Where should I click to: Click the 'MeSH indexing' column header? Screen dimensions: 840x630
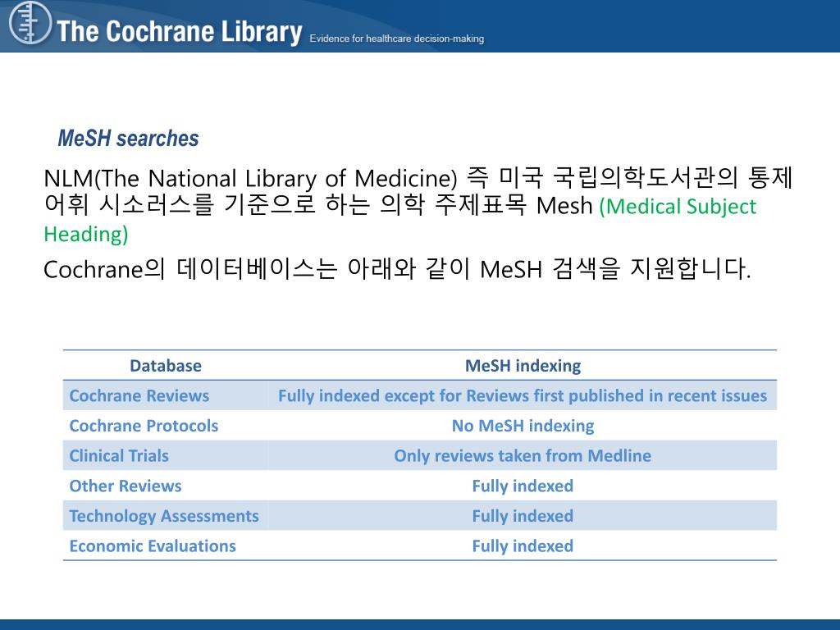523,365
